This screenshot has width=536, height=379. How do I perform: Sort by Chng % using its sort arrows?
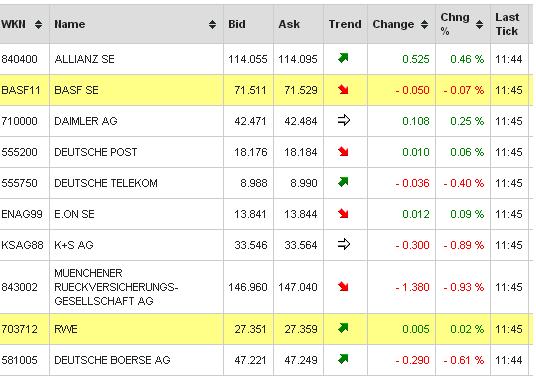pyautogui.click(x=480, y=24)
